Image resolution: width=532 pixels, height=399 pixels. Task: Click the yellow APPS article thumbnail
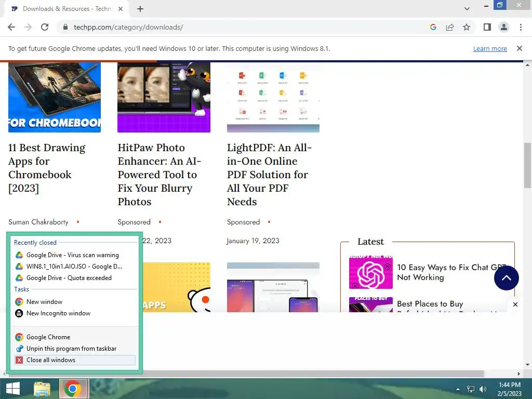[177, 287]
